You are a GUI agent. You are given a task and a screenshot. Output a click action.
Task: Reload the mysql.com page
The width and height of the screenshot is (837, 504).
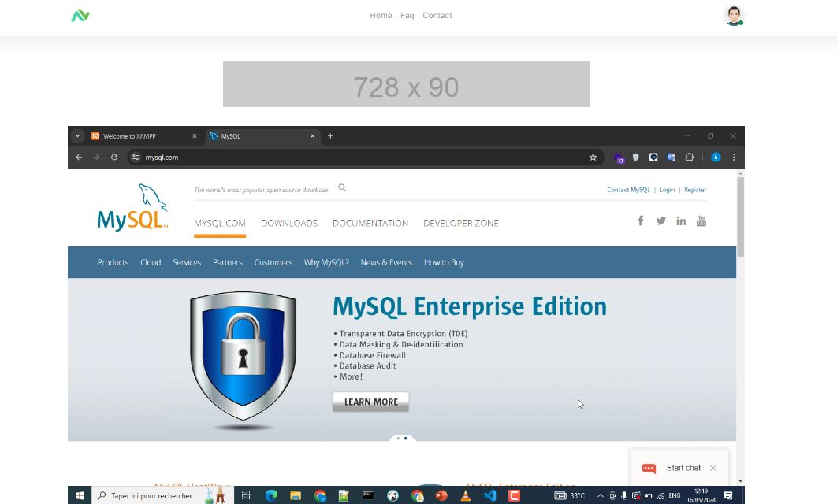coord(114,157)
